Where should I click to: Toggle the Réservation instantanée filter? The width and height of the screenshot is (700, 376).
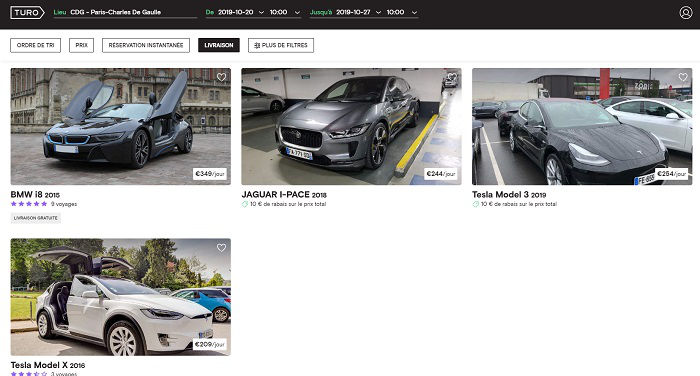click(x=146, y=45)
